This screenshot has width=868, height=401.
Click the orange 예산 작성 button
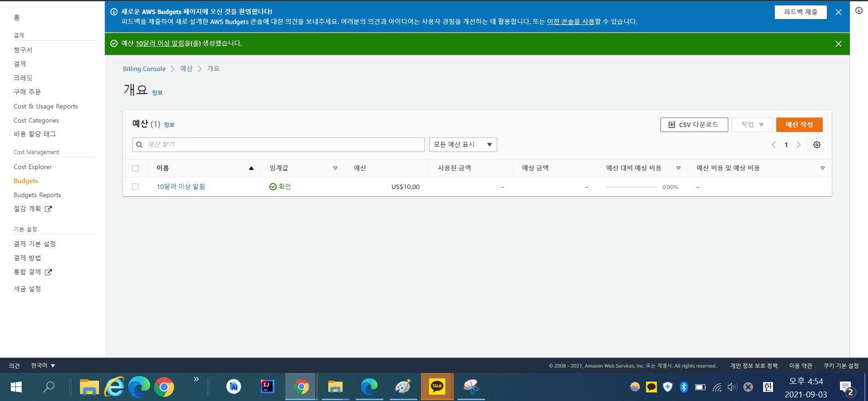tap(799, 125)
